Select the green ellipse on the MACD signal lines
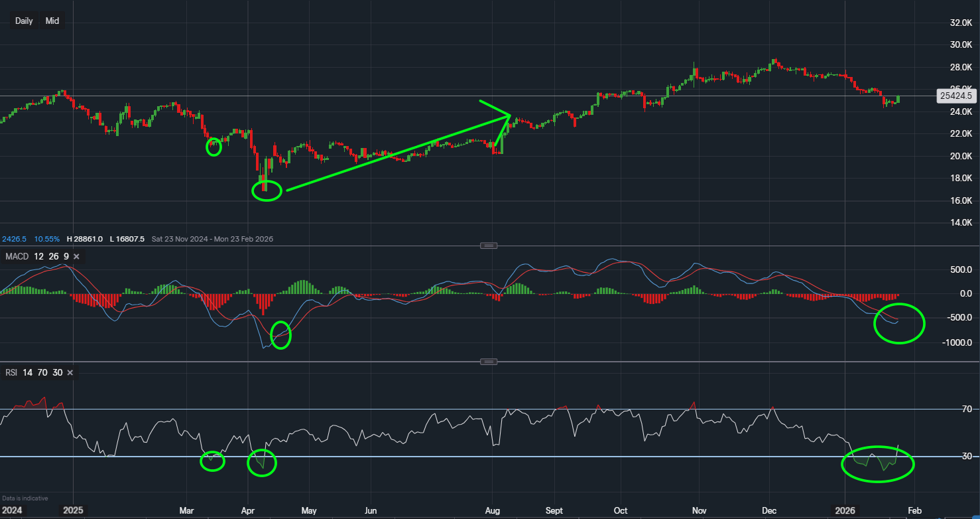The image size is (980, 519). [898, 324]
